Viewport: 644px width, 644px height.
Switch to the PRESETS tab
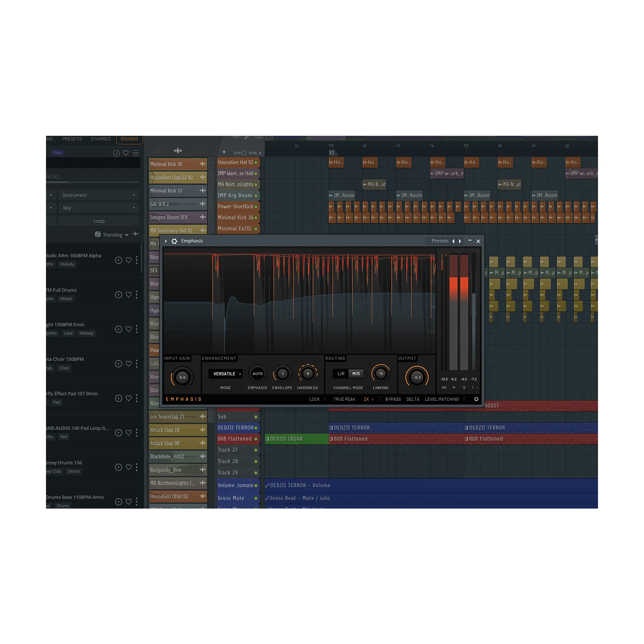pyautogui.click(x=72, y=139)
